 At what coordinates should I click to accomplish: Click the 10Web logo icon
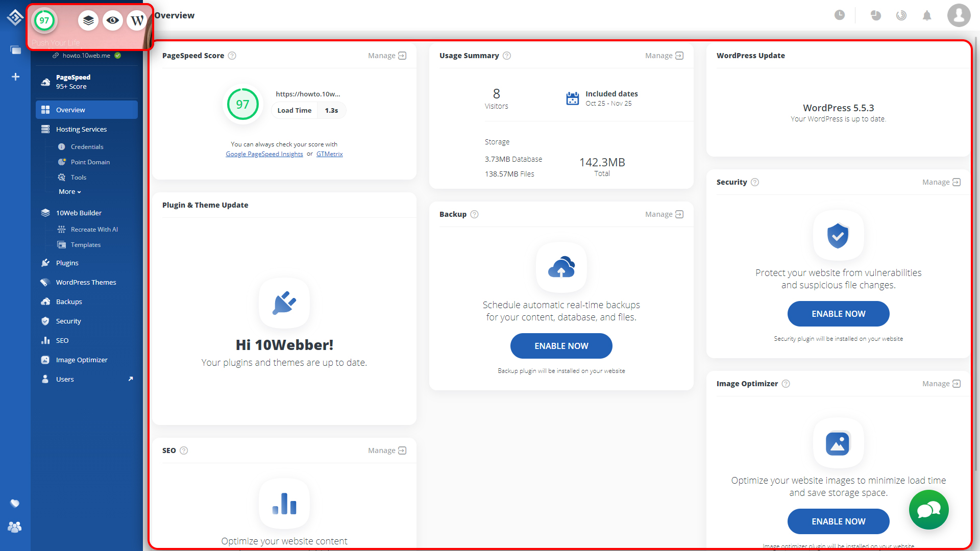[15, 17]
